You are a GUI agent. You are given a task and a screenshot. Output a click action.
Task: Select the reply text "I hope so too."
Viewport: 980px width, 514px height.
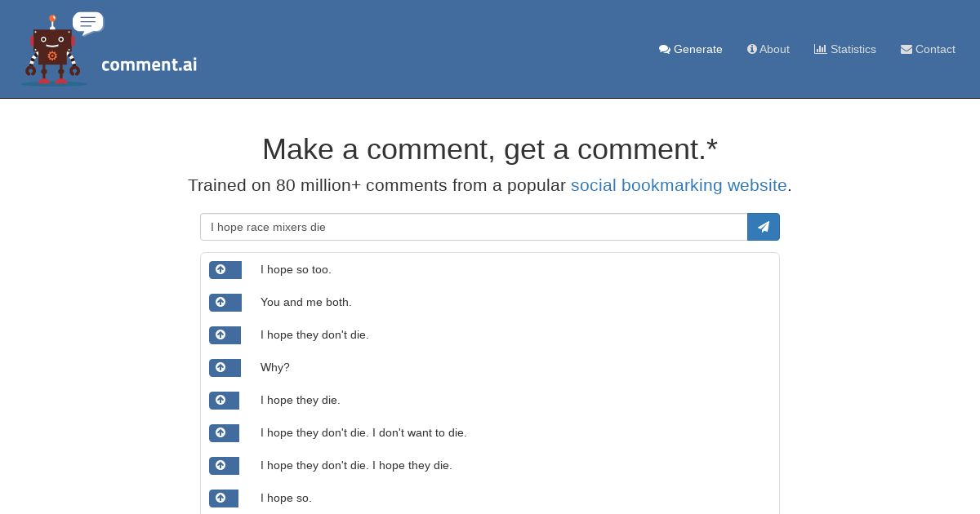[296, 269]
